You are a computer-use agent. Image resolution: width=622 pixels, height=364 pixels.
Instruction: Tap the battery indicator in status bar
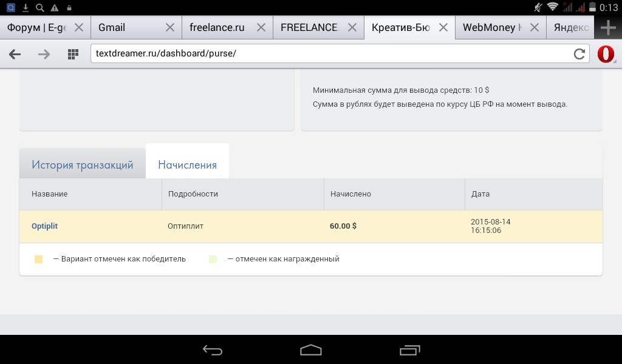(592, 7)
